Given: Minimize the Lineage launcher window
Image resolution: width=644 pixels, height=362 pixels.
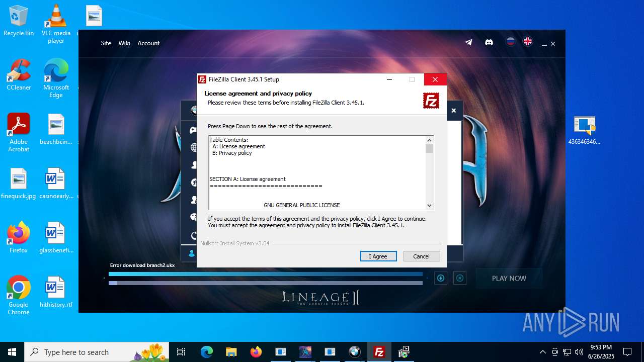Looking at the screenshot, I should (544, 44).
